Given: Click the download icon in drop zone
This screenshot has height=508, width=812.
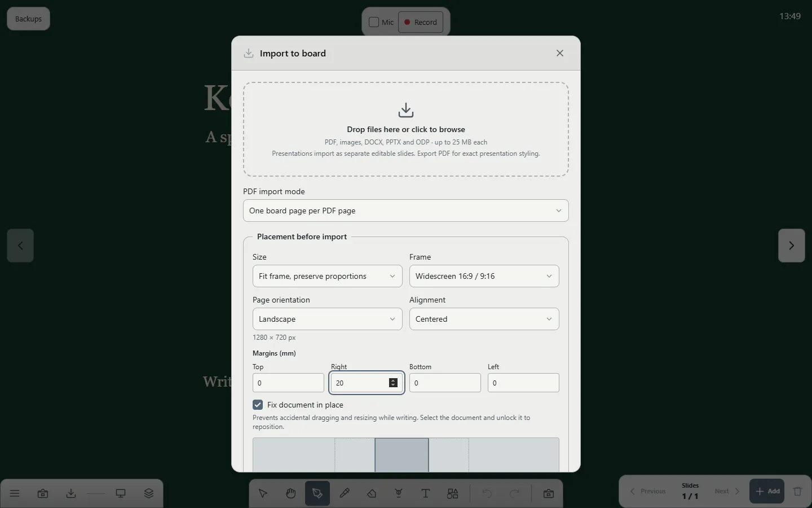Looking at the screenshot, I should [406, 110].
